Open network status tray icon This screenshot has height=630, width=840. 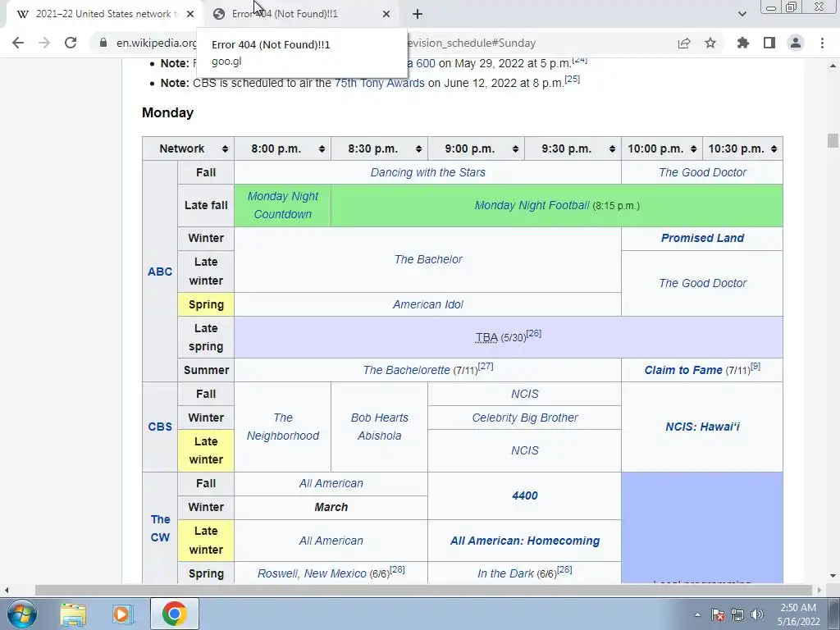click(x=737, y=614)
